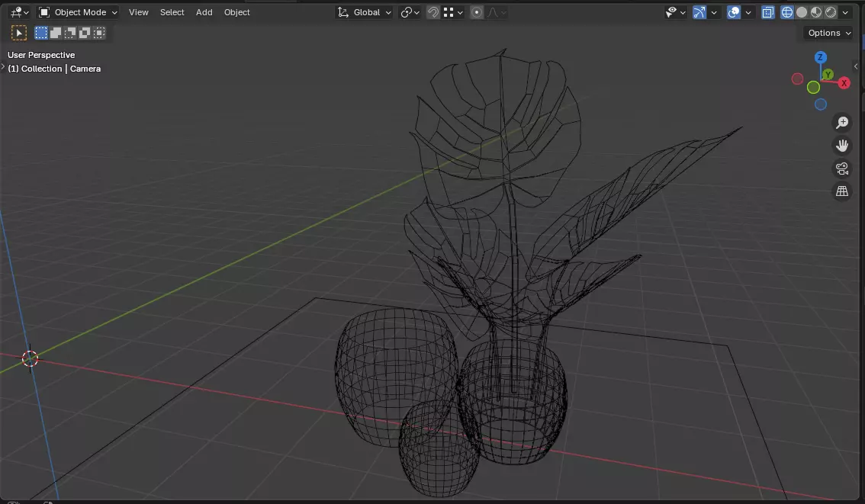Open the overlays options dropdown arrow
865x504 pixels.
pos(748,12)
